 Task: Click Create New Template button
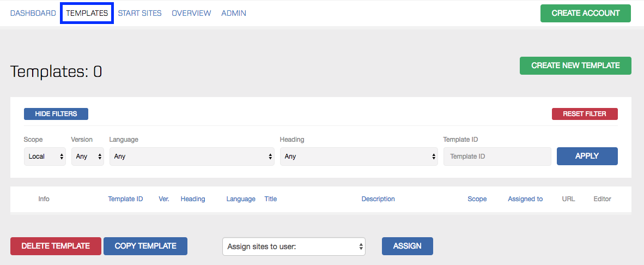click(x=575, y=66)
